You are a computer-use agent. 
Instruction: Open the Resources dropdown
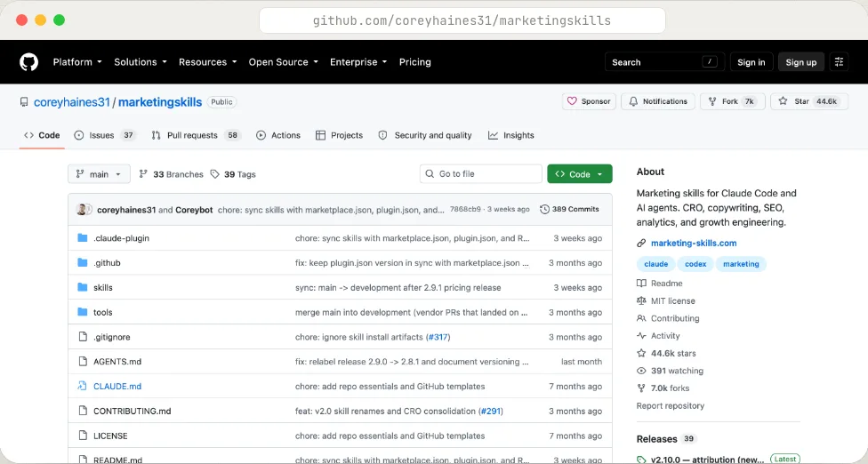coord(207,62)
